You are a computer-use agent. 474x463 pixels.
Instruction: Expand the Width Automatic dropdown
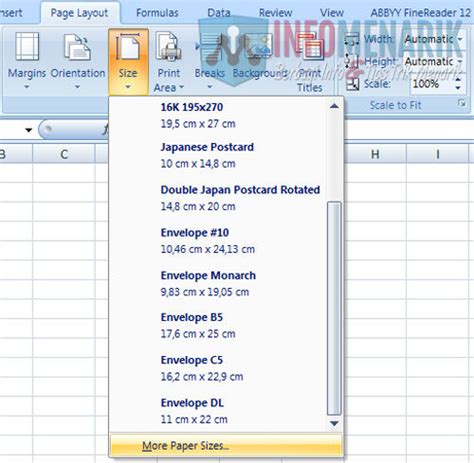click(460, 39)
